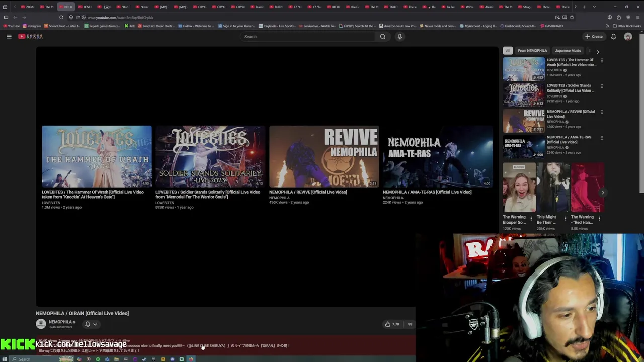This screenshot has height=362, width=644.
Task: Open File Explorer from the taskbar
Action: [116, 359]
